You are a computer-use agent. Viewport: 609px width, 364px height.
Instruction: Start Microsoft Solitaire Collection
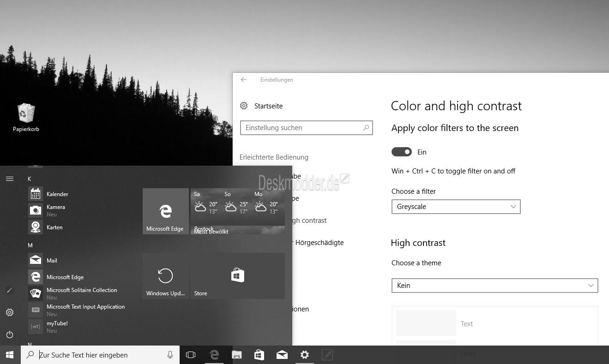pyautogui.click(x=73, y=293)
